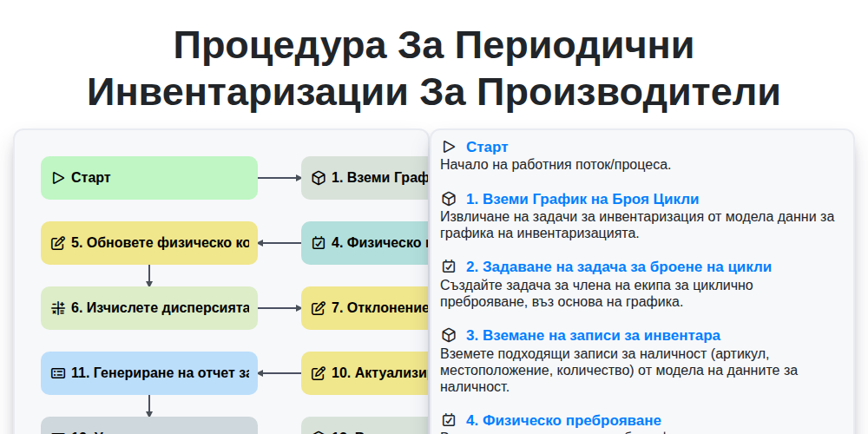The image size is (868, 434).
Task: Select the green Старт flowchart node
Action: (149, 178)
